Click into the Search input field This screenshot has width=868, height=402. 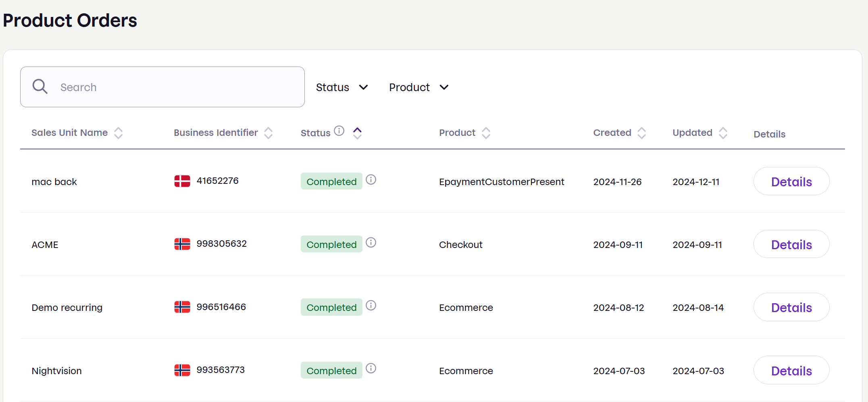[161, 87]
